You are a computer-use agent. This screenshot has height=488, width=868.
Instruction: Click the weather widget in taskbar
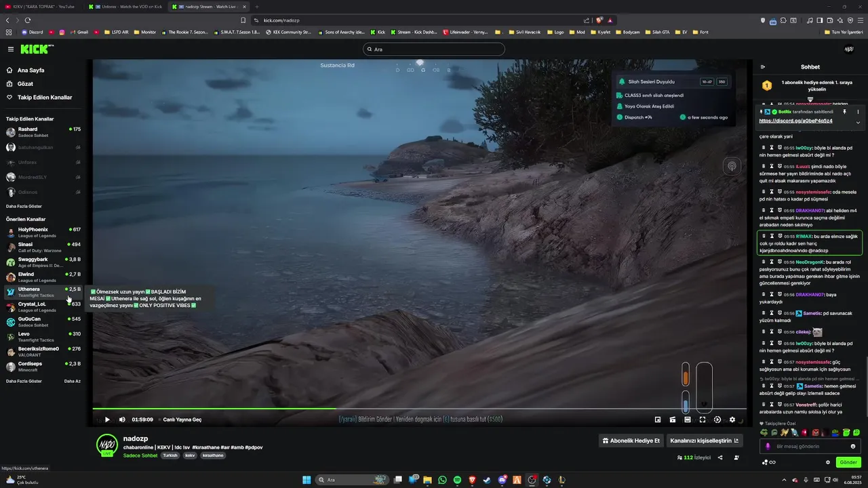pyautogui.click(x=22, y=480)
